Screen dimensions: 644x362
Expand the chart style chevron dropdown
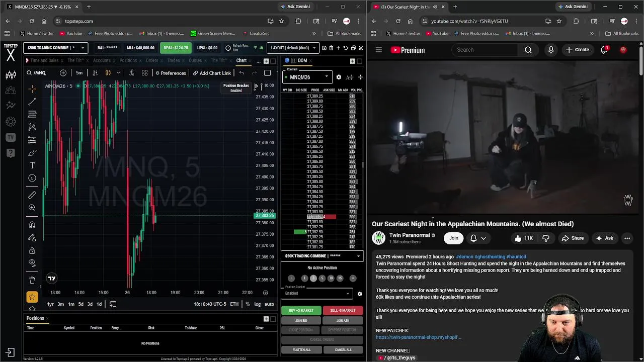click(118, 73)
